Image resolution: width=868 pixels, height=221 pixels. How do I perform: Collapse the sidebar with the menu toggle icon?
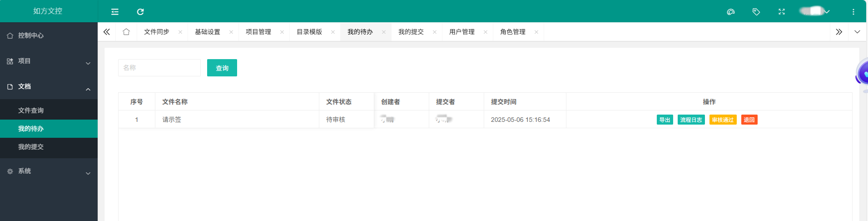(x=115, y=12)
